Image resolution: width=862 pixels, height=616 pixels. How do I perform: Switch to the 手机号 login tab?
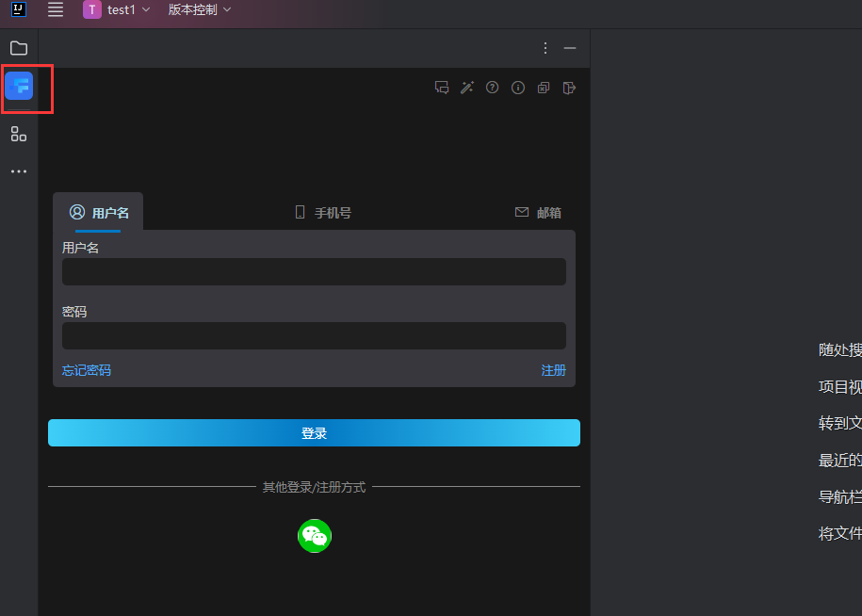(323, 213)
